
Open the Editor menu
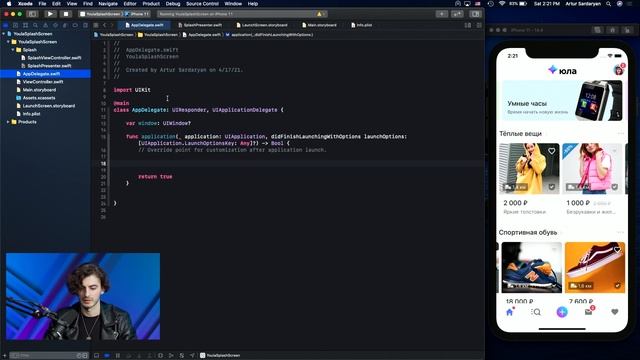tap(130, 4)
